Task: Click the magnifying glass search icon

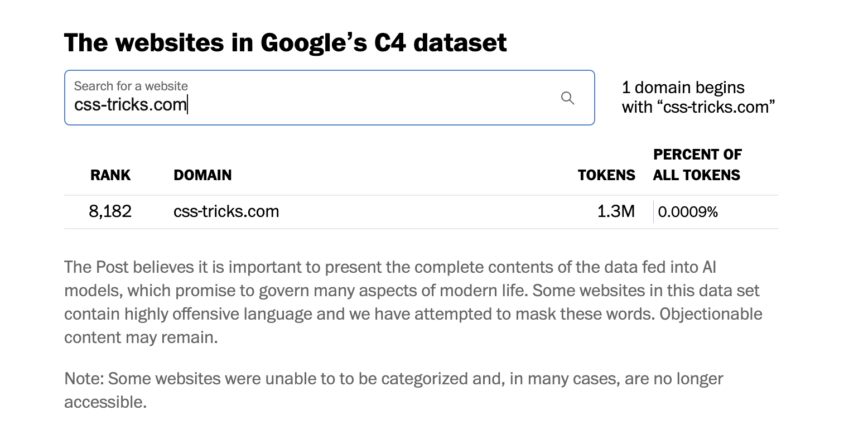Action: [567, 98]
